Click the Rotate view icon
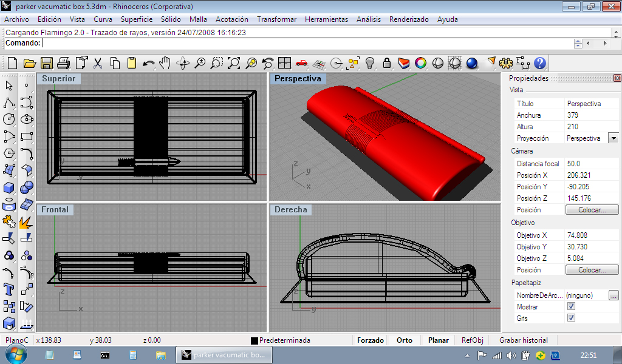This screenshot has width=622, height=364. (182, 63)
